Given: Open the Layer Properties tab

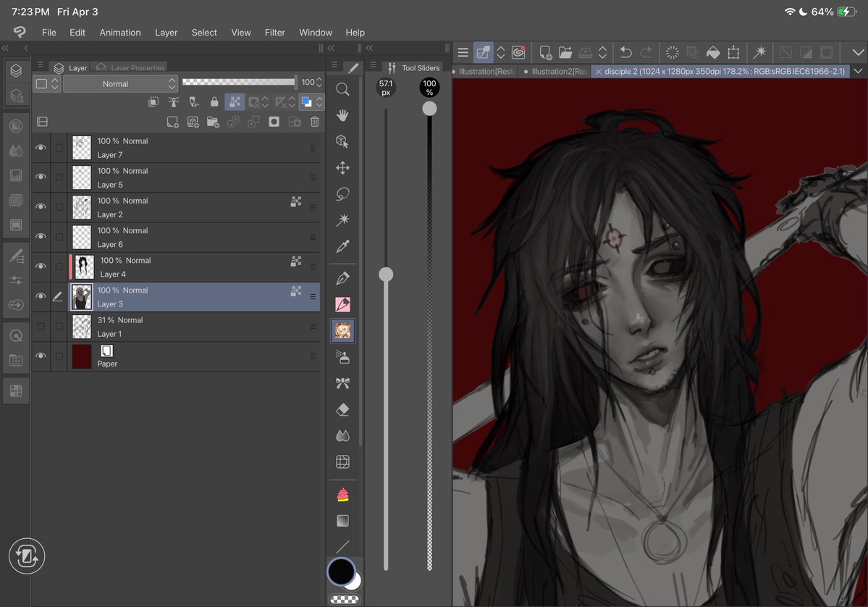Looking at the screenshot, I should tap(130, 68).
